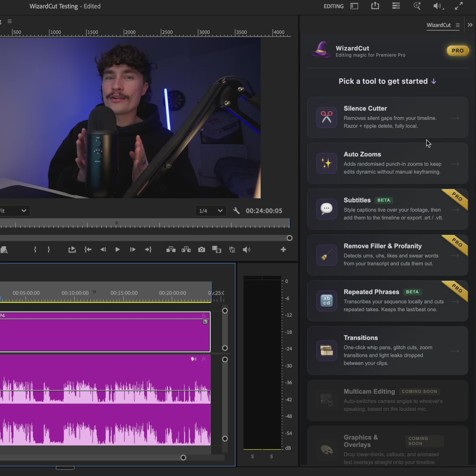Expand the panel overflow double chevron

tap(470, 25)
